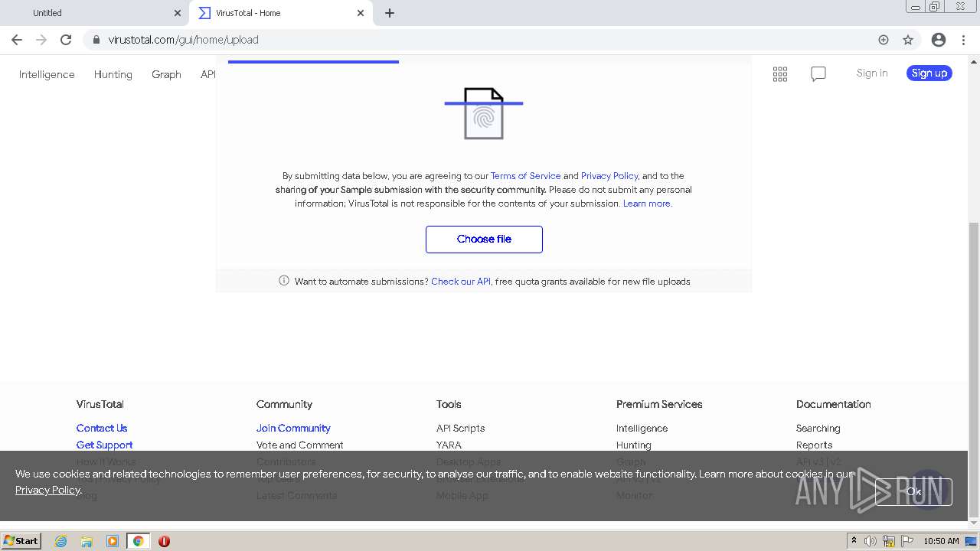This screenshot has height=551, width=980.
Task: Click the Learn more link after submission notice
Action: [647, 203]
